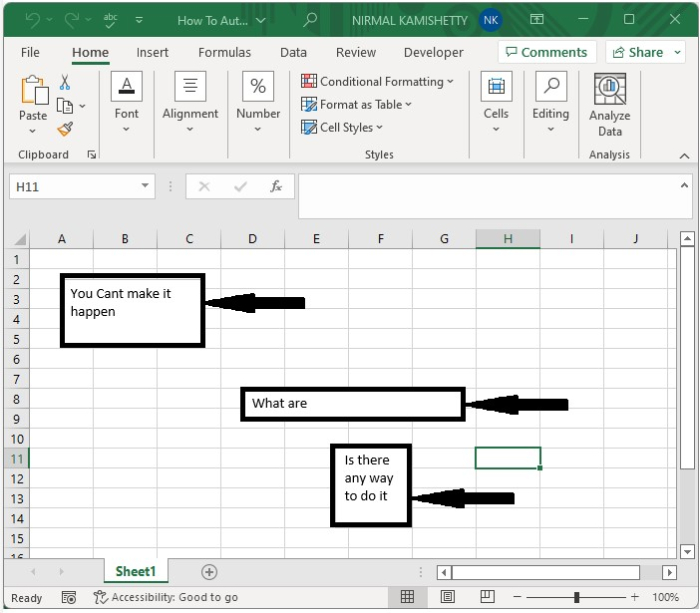Image resolution: width=700 pixels, height=613 pixels.
Task: Open the File menu
Action: click(30, 52)
